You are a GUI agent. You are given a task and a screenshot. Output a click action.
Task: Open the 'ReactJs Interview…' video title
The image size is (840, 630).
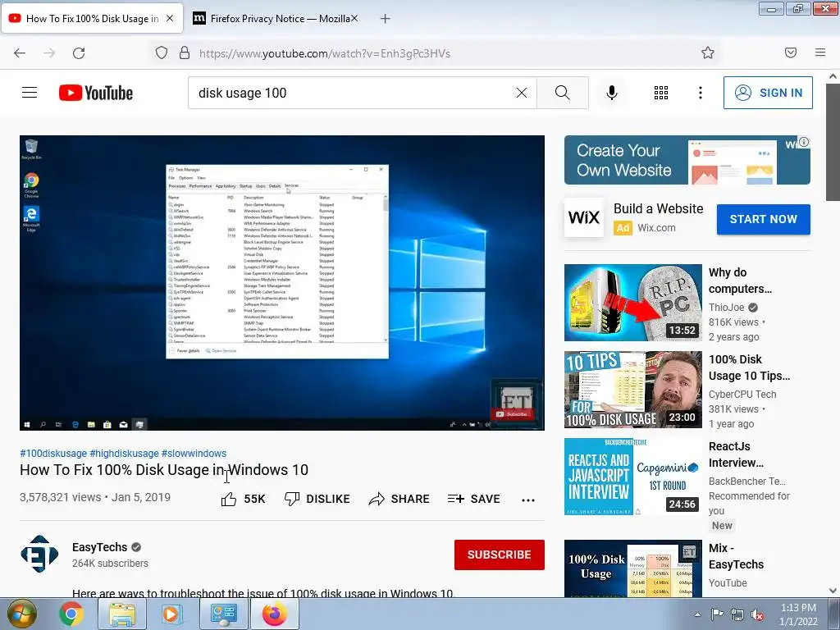click(x=736, y=454)
